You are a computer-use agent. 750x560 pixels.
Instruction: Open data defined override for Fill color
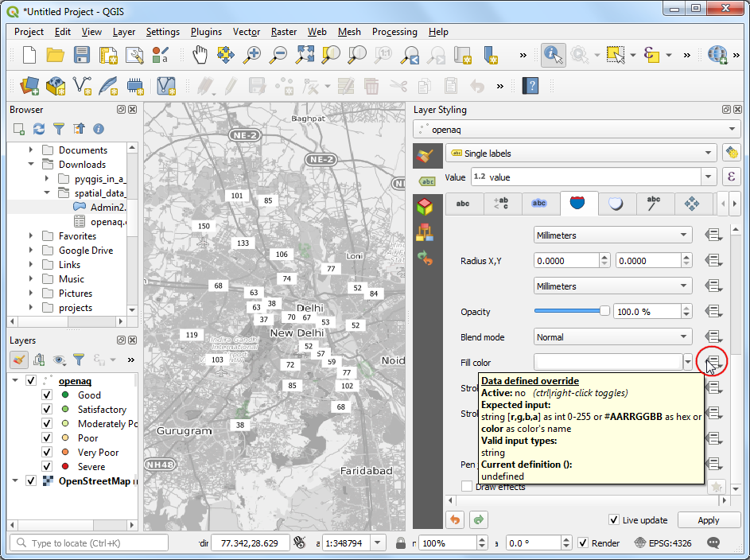click(x=713, y=363)
